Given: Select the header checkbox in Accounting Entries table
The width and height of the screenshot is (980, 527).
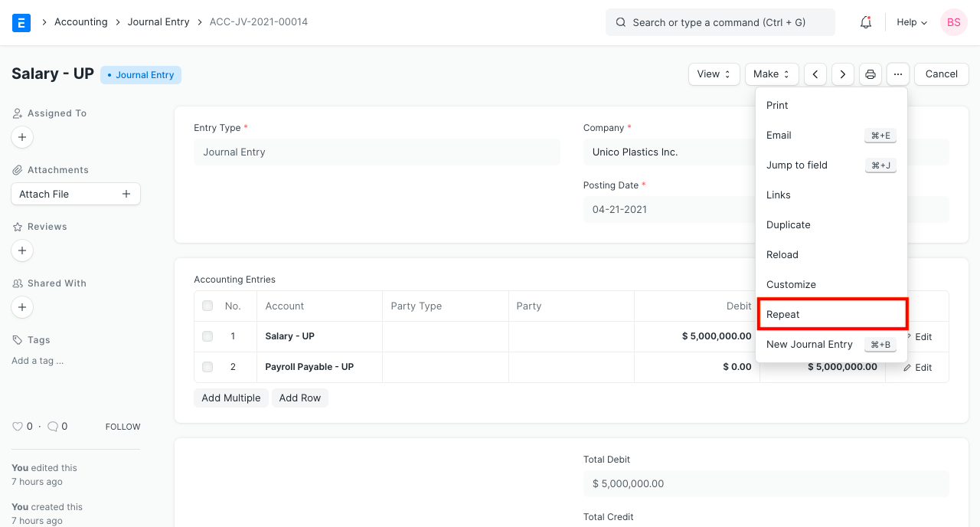Looking at the screenshot, I should click(x=207, y=306).
